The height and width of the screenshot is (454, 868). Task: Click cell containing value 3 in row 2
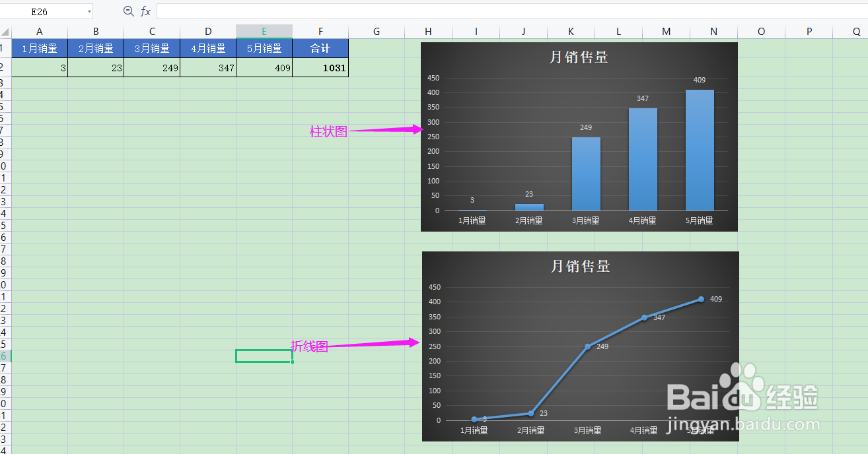(40, 67)
